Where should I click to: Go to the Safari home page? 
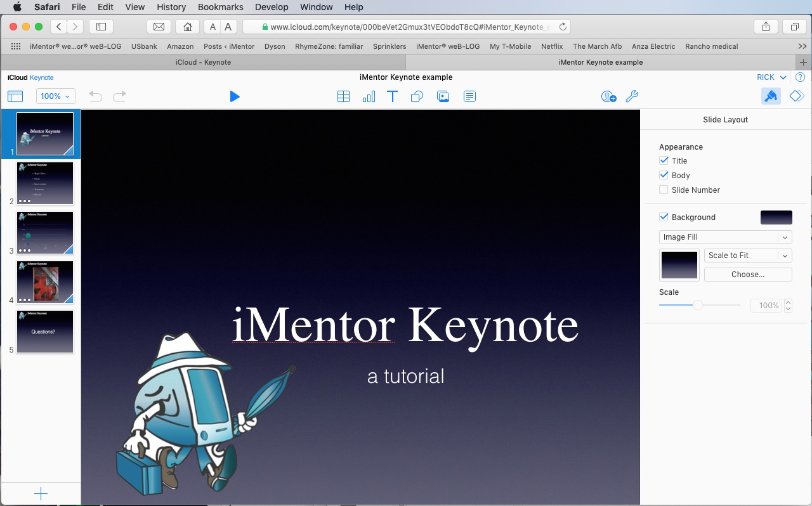(x=187, y=27)
